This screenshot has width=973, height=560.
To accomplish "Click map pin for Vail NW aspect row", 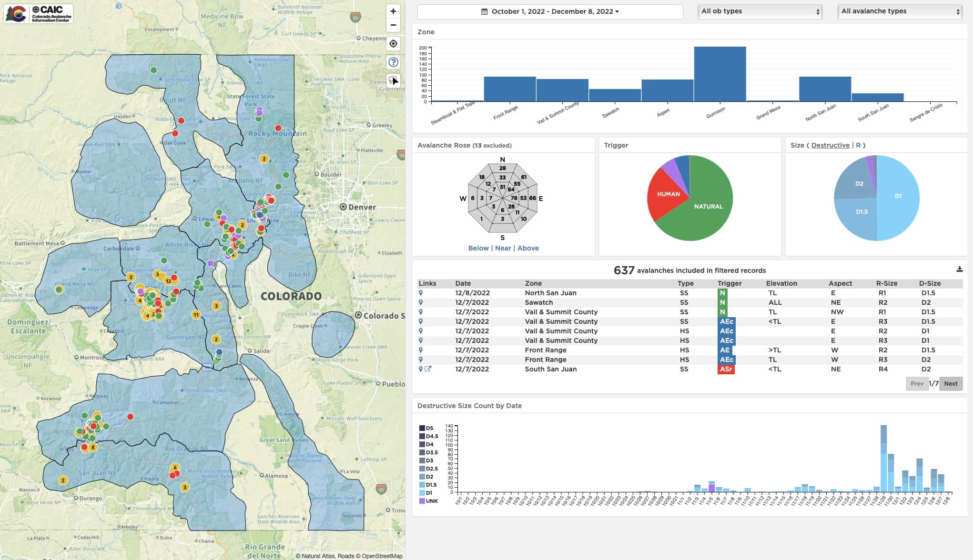I will coord(421,312).
